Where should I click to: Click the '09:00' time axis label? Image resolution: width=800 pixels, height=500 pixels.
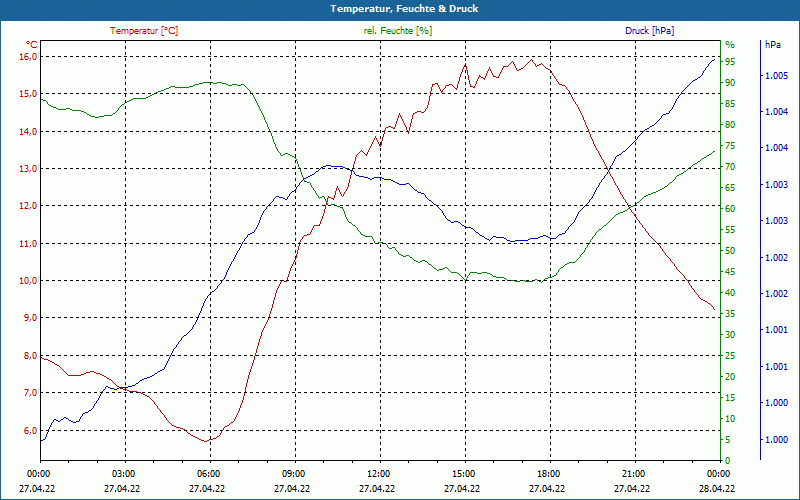(292, 474)
